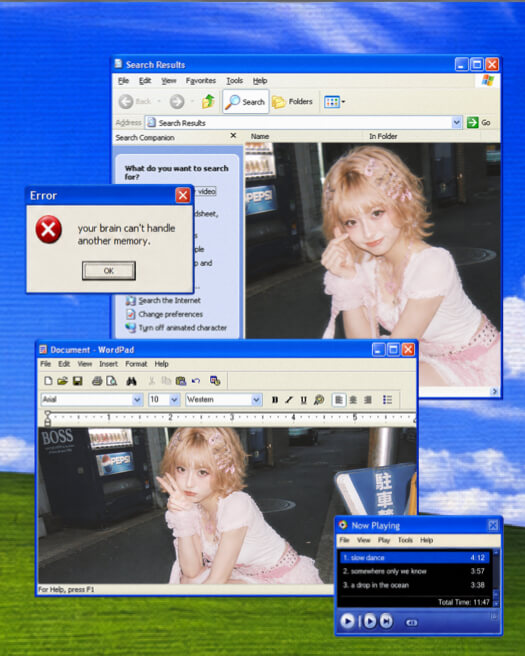
Task: Click vending machine photo in WordPad document
Action: [x=228, y=506]
